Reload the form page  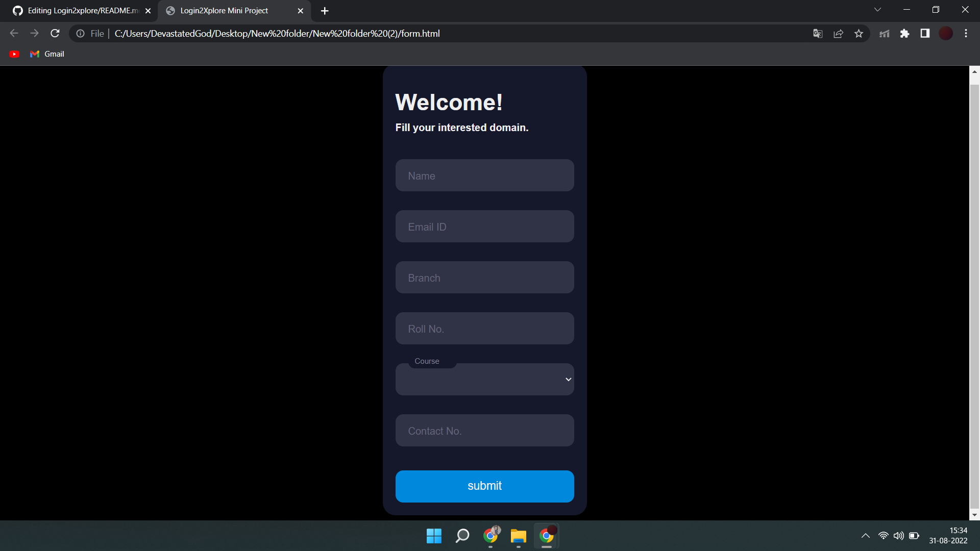[x=55, y=33]
